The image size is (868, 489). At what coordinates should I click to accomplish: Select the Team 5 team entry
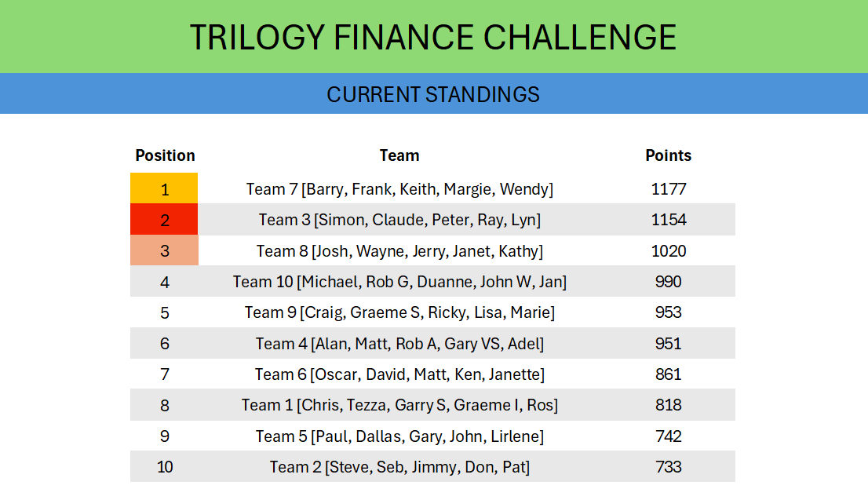pyautogui.click(x=399, y=436)
